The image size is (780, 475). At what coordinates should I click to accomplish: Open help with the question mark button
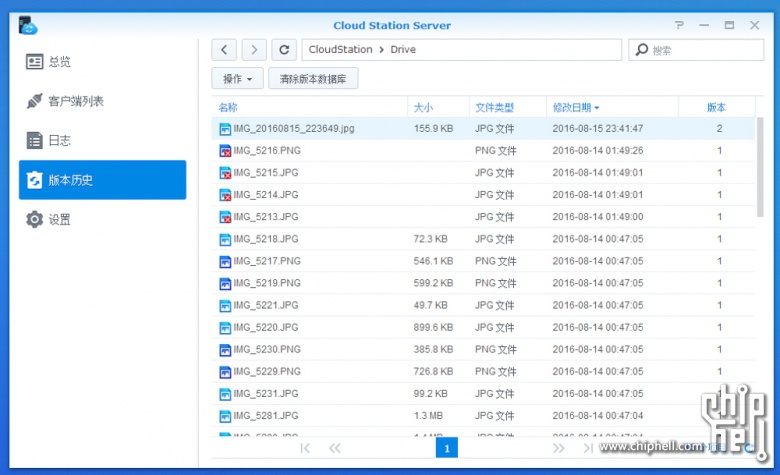(679, 25)
